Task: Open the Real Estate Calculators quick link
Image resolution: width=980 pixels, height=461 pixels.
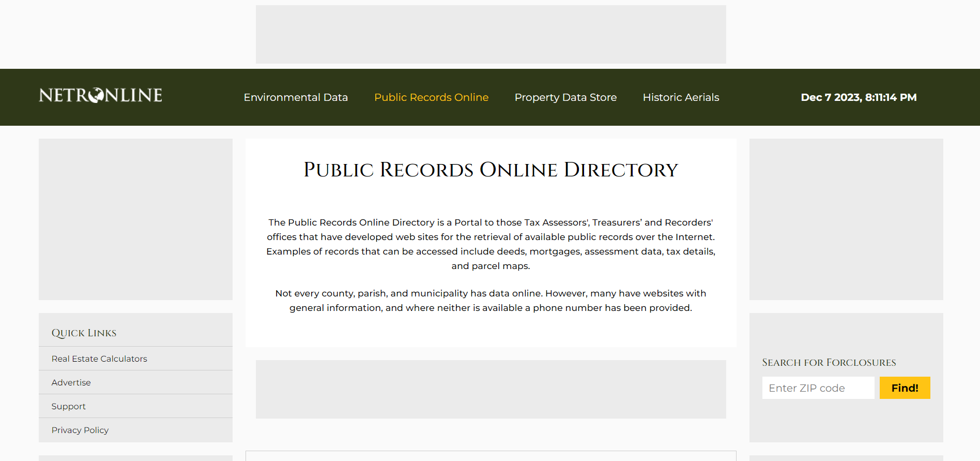Action: [x=99, y=359]
